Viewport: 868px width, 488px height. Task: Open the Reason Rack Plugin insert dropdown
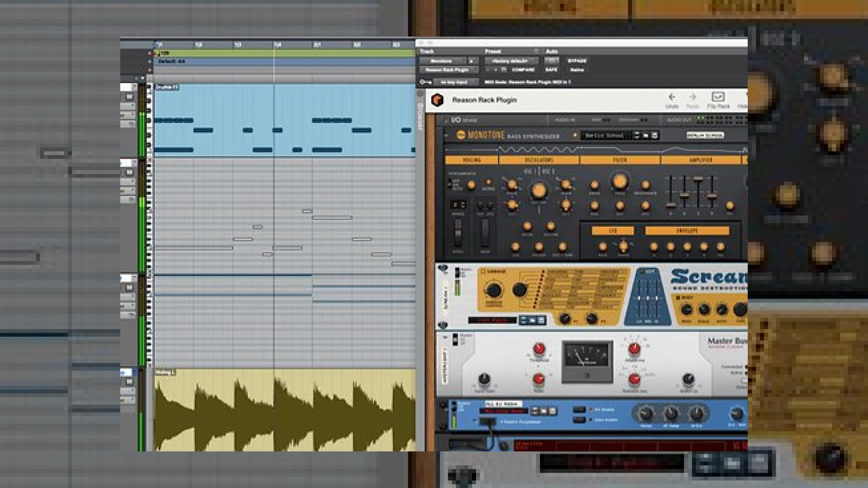click(448, 70)
